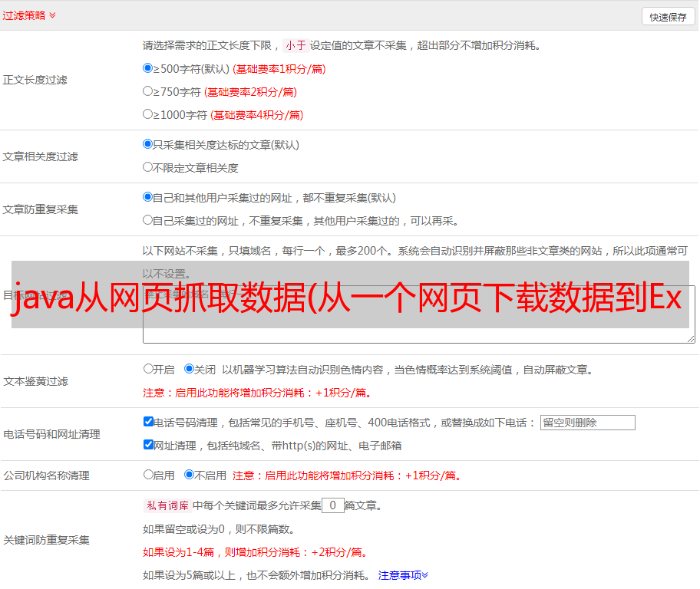
Task: Click the 正文长度过滤 row label
Action: [35, 80]
